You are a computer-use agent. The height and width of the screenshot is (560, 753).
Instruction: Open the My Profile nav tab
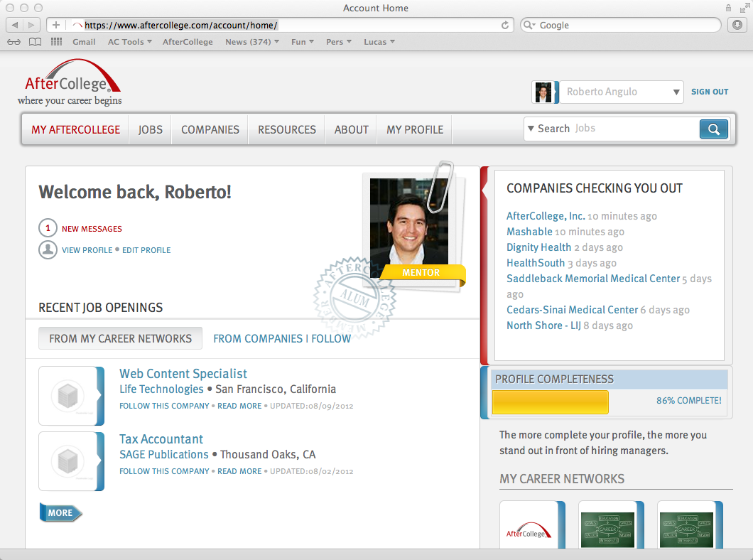(x=415, y=129)
